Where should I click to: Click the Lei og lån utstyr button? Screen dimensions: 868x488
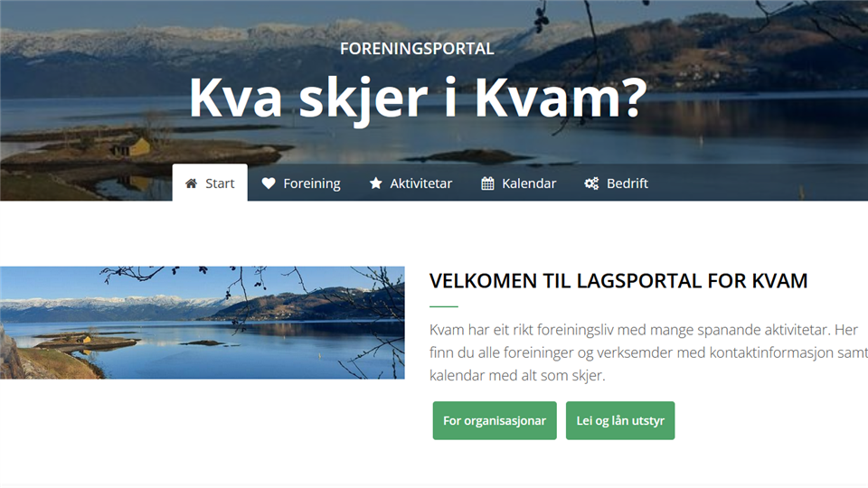pos(620,420)
